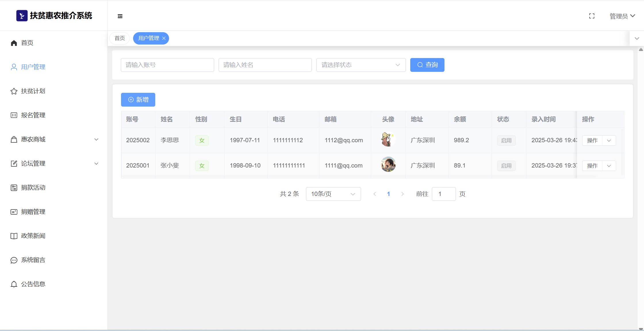This screenshot has width=644, height=331.
Task: Click the bell icon for 公告信息
Action: pyautogui.click(x=14, y=284)
